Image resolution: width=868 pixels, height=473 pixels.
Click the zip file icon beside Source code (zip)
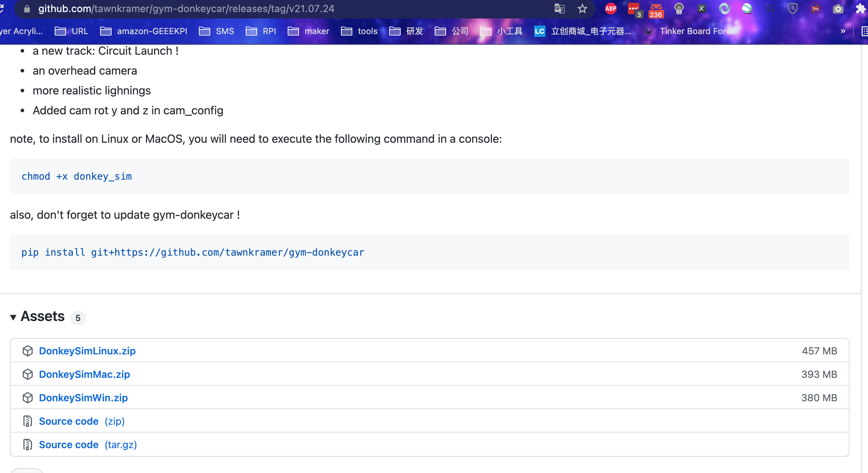(28, 421)
